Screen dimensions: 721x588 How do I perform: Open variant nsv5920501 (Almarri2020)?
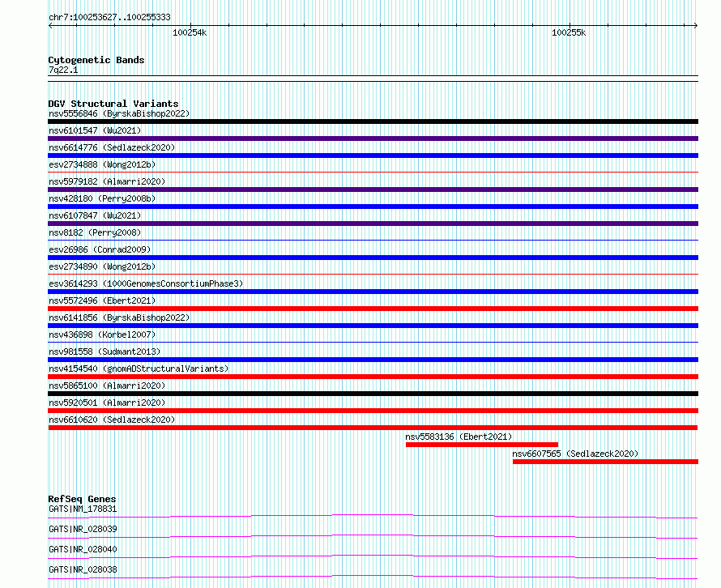107,403
